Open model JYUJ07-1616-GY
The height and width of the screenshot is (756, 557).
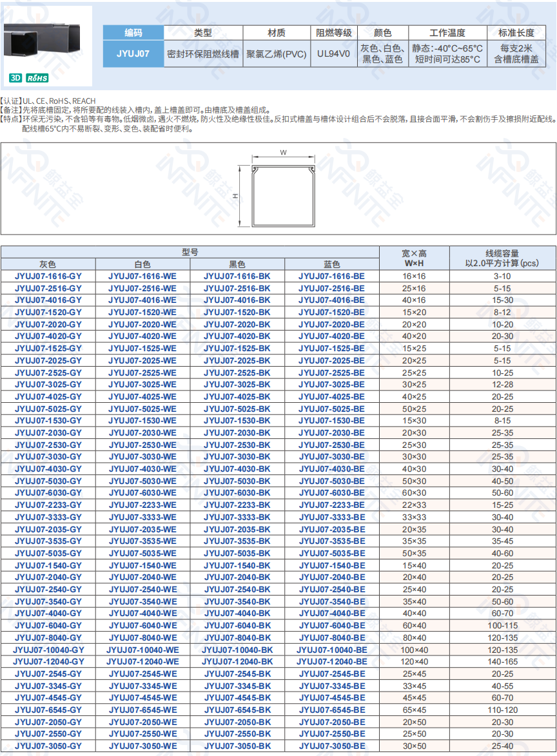(x=48, y=276)
